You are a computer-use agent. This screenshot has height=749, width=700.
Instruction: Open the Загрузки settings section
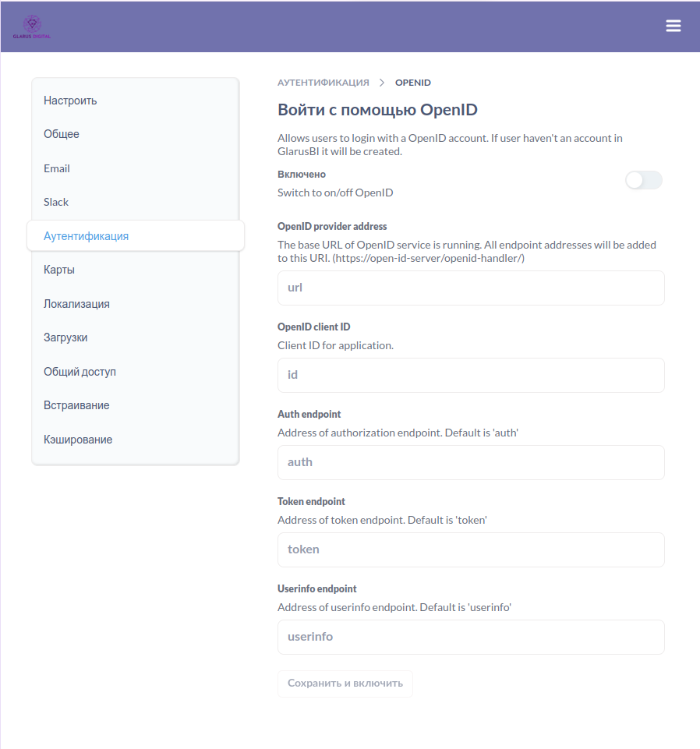tap(66, 337)
